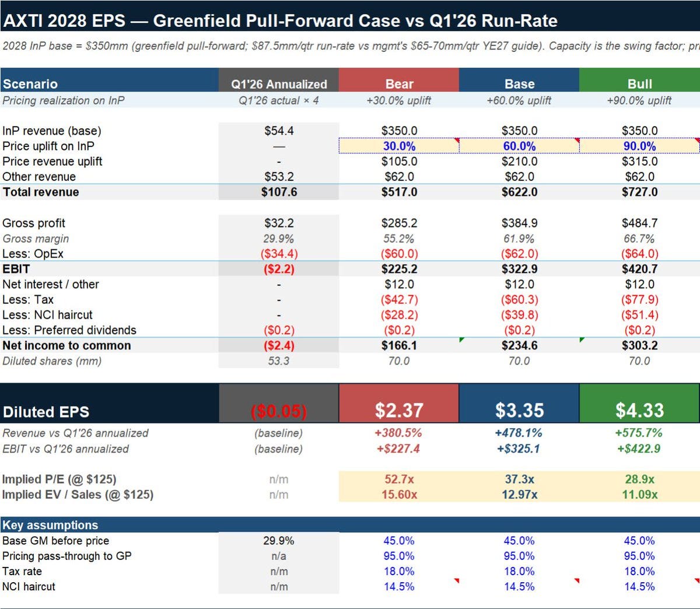Select Bull total revenue $727.0
This screenshot has width=700, height=609.
tap(639, 192)
